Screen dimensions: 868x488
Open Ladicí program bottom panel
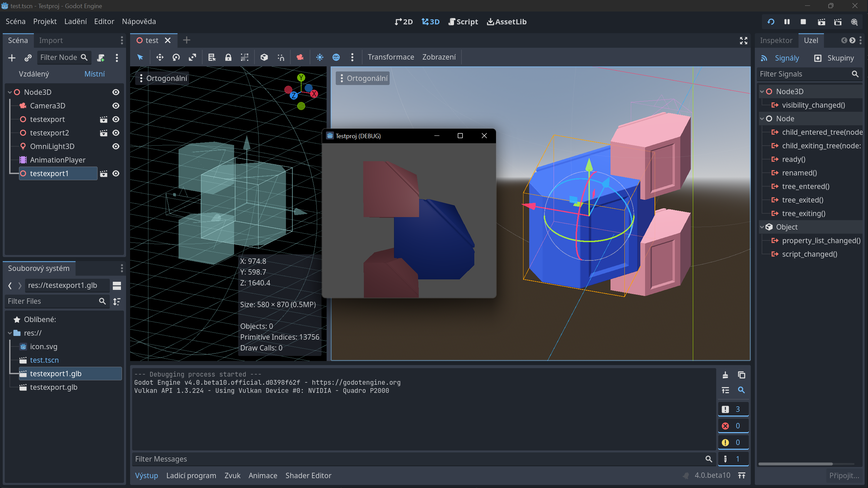(191, 476)
